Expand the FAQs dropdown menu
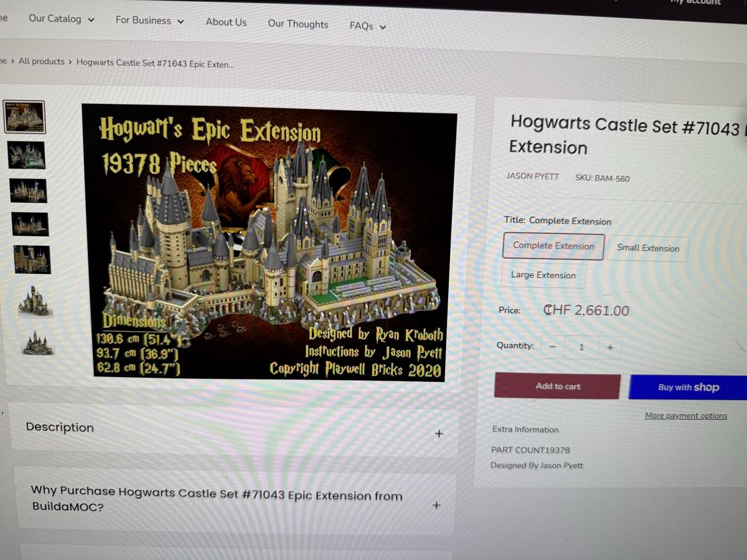The image size is (747, 560). pos(367,26)
